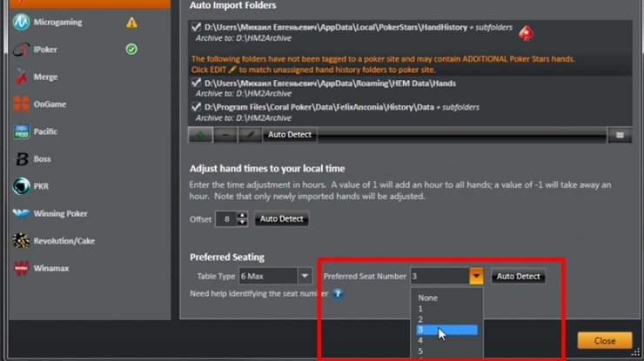644x361 pixels.
Task: Remove selected folder with minus icon
Action: click(x=225, y=135)
